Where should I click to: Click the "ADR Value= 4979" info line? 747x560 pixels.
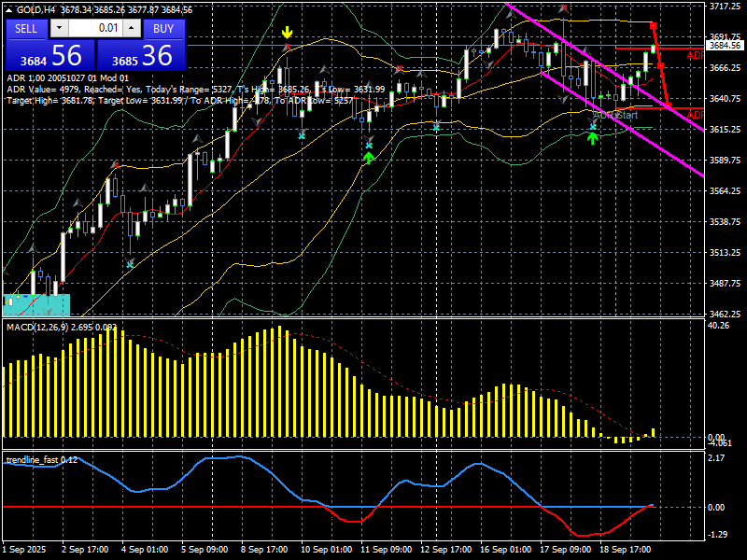[196, 90]
